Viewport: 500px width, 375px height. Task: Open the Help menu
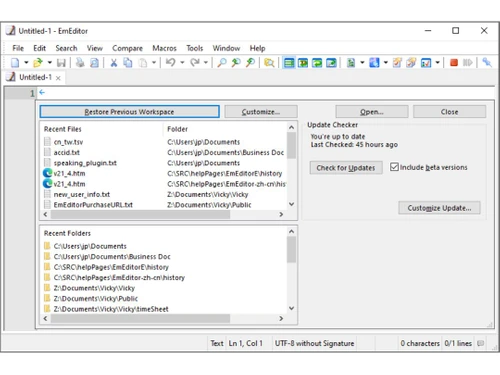pyautogui.click(x=258, y=48)
